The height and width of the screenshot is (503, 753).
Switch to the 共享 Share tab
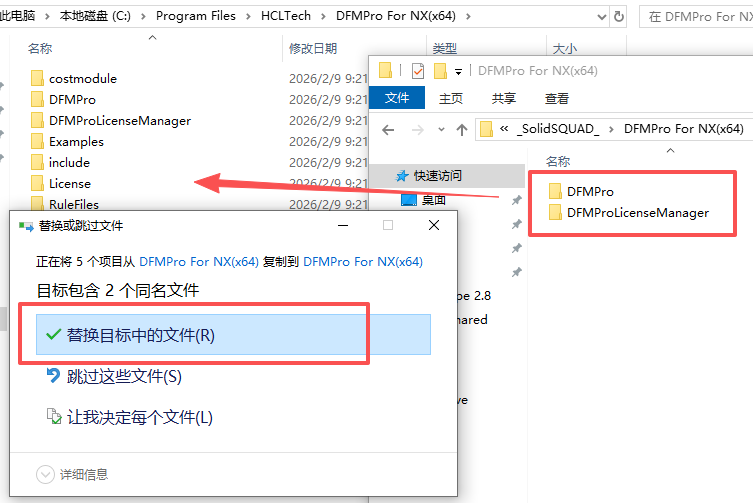tap(503, 98)
